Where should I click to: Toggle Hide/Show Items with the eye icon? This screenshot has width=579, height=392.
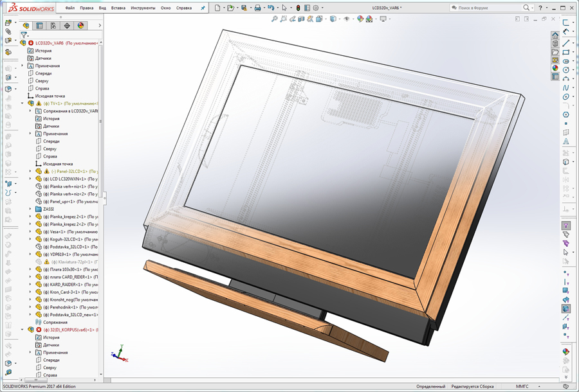pyautogui.click(x=346, y=19)
